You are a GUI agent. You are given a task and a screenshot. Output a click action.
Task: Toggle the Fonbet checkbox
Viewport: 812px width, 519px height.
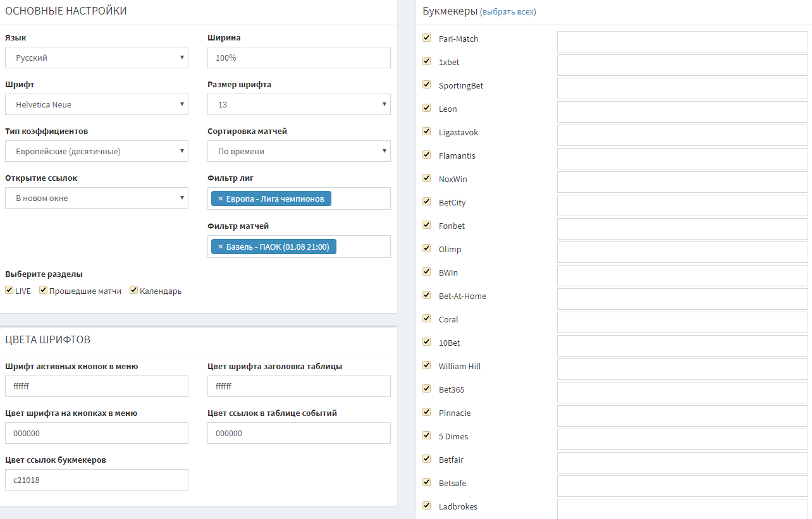(x=426, y=225)
